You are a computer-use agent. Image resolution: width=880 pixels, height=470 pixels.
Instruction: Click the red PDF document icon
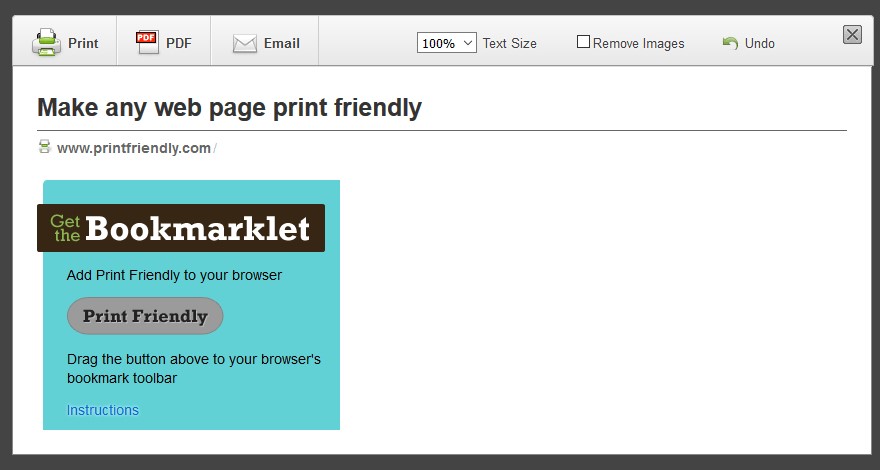click(147, 42)
